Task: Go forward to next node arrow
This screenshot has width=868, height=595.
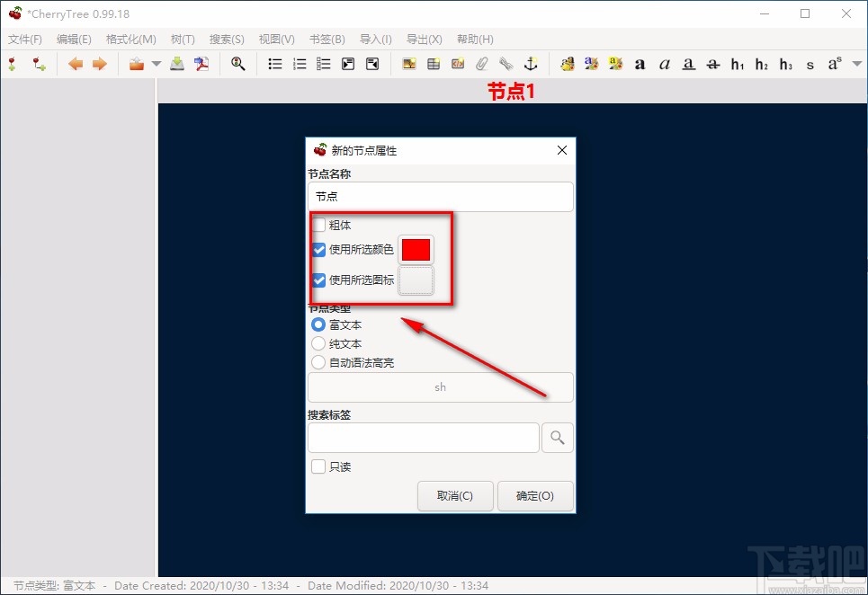Action: coord(100,64)
